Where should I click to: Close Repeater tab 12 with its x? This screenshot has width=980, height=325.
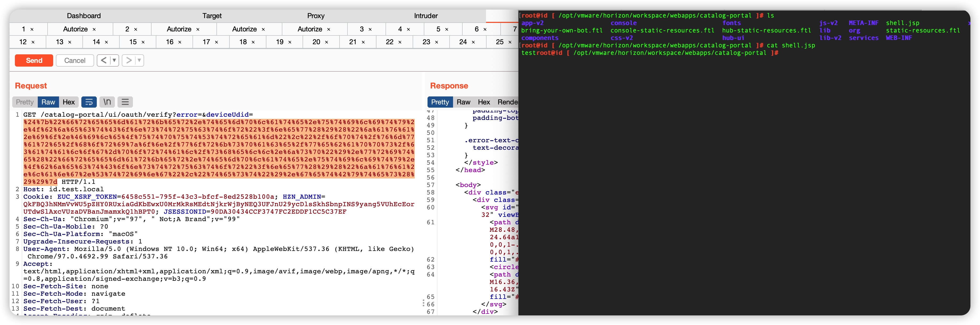tap(33, 42)
